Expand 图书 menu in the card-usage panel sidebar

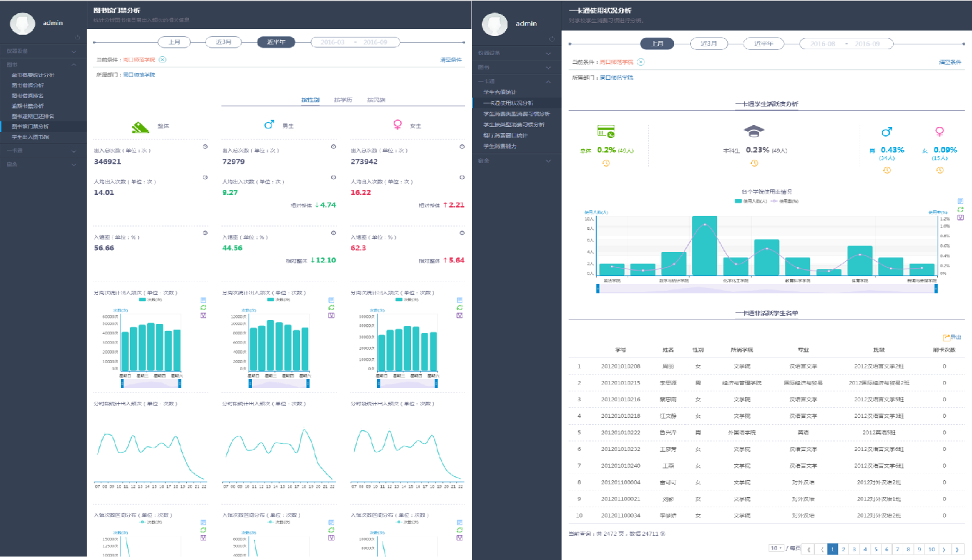517,67
